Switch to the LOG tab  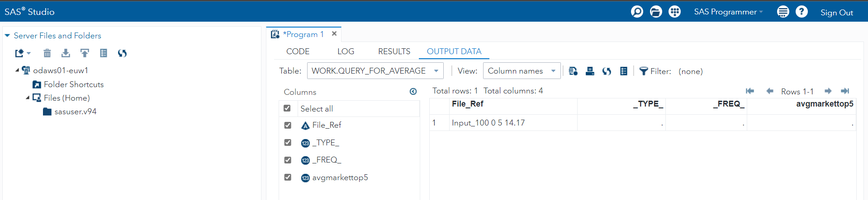(x=346, y=51)
